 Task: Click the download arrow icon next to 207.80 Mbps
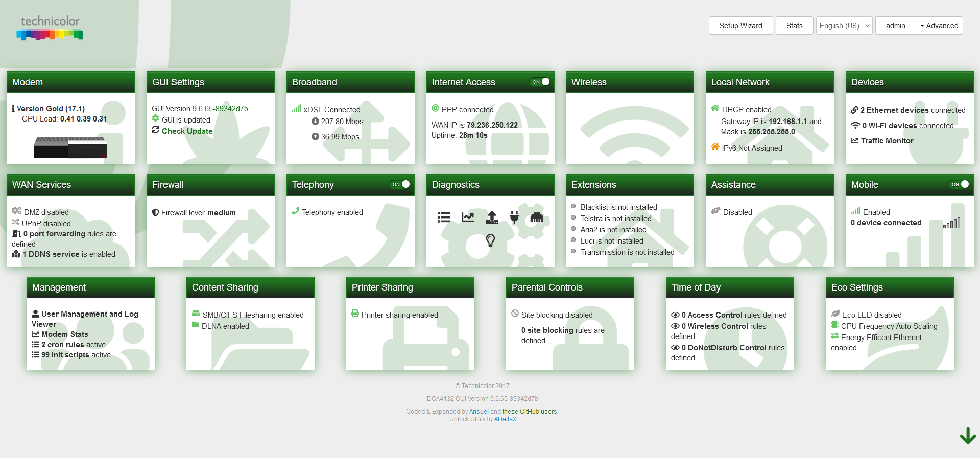315,121
